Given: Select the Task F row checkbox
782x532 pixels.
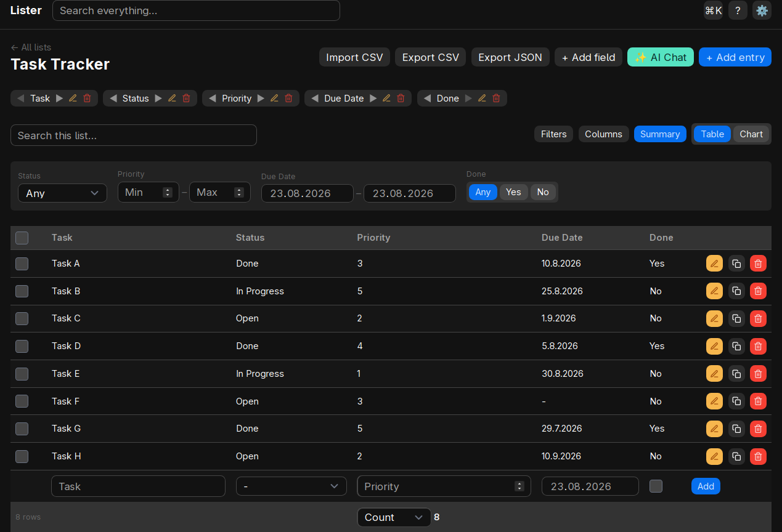Looking at the screenshot, I should click(22, 401).
